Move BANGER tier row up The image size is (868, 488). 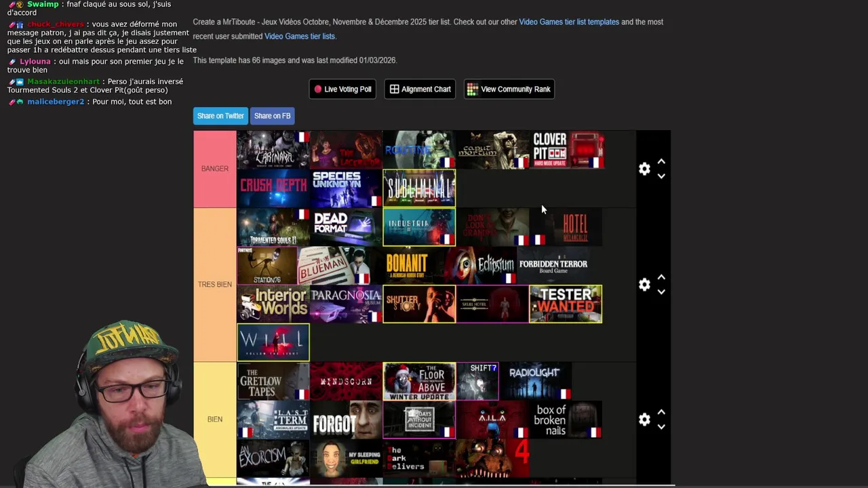click(x=661, y=162)
